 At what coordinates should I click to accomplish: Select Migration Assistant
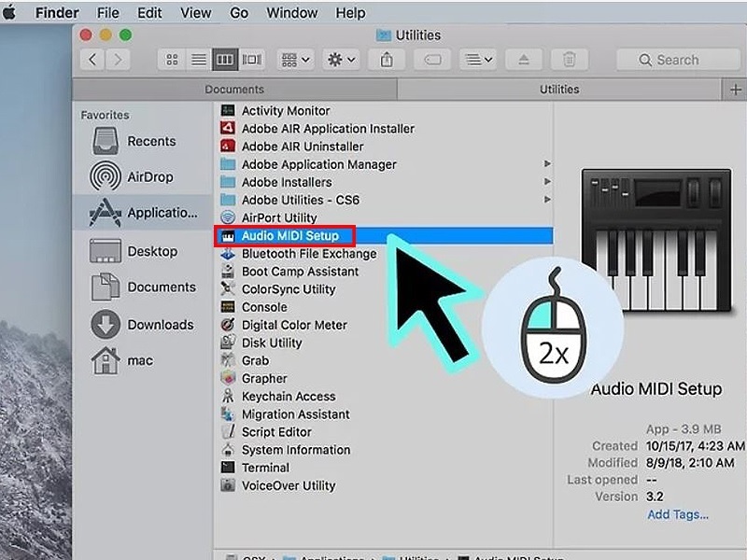(286, 414)
